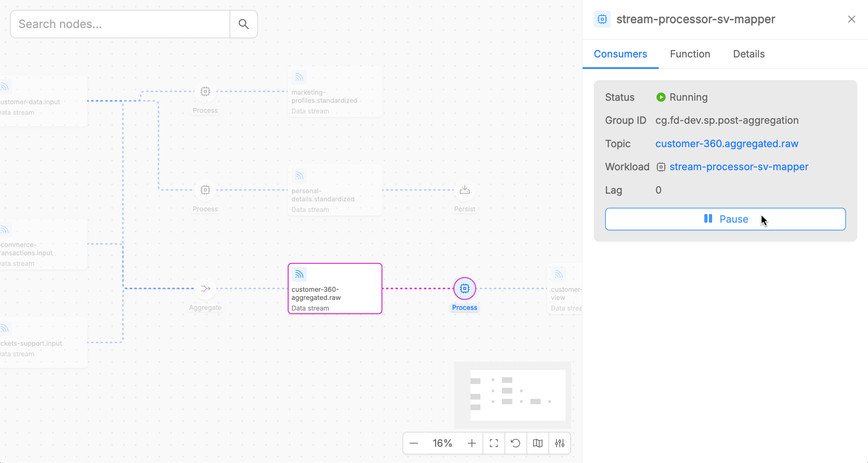Open the stream-processor-sv-mapper workload link
The image size is (868, 463).
click(x=739, y=167)
